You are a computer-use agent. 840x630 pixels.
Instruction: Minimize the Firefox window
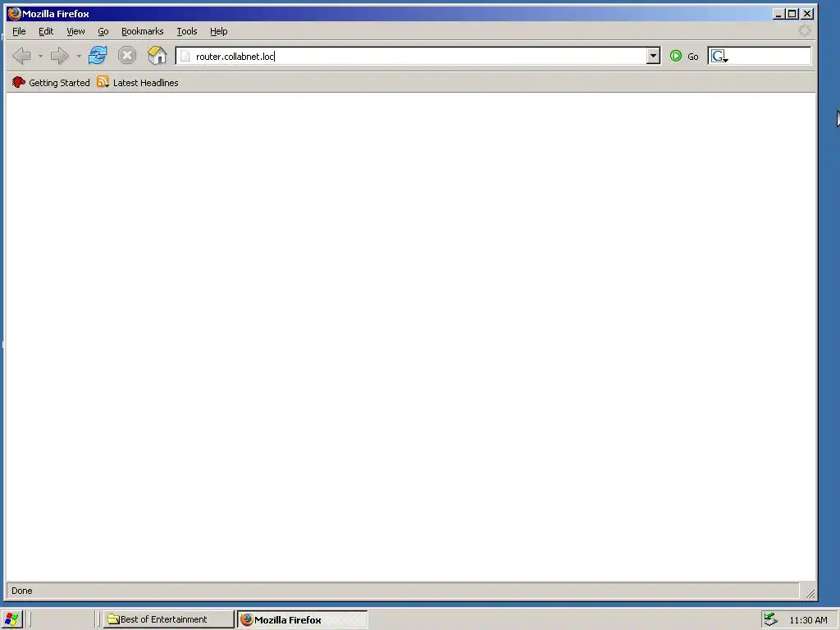pyautogui.click(x=778, y=14)
